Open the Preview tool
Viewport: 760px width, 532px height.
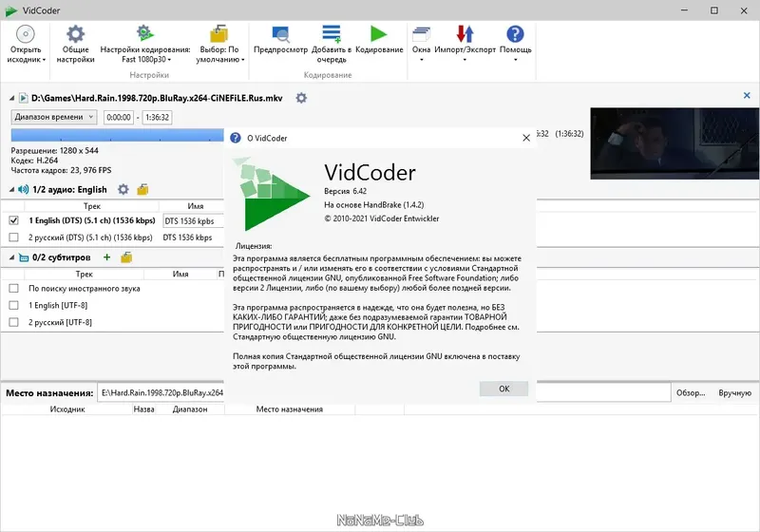[x=280, y=34]
